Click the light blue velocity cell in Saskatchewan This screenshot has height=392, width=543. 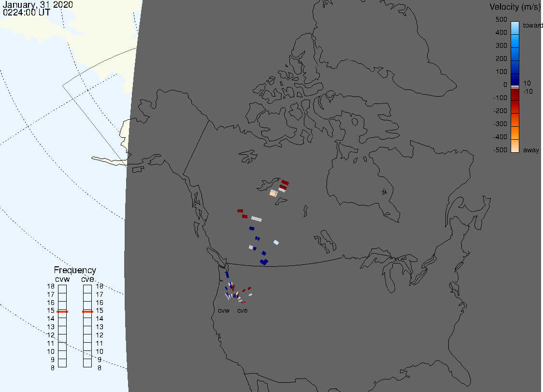click(x=276, y=242)
